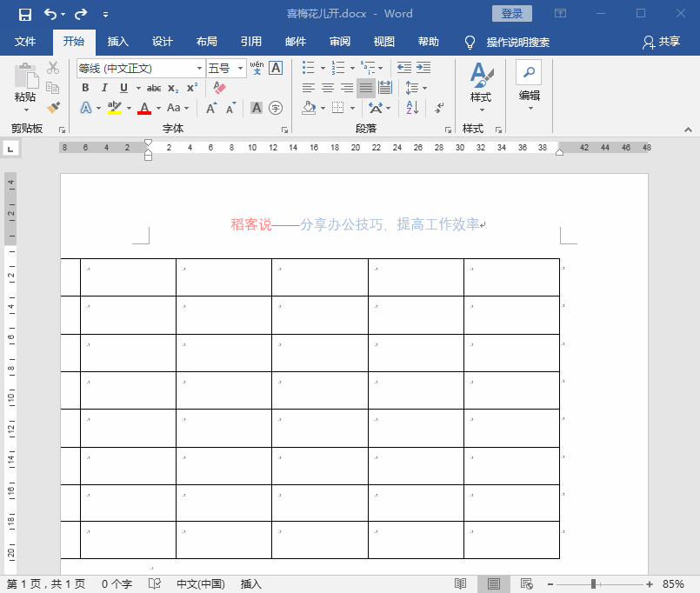Screen dimensions: 700x593
Task: Apply distributed alignment
Action: 385,88
